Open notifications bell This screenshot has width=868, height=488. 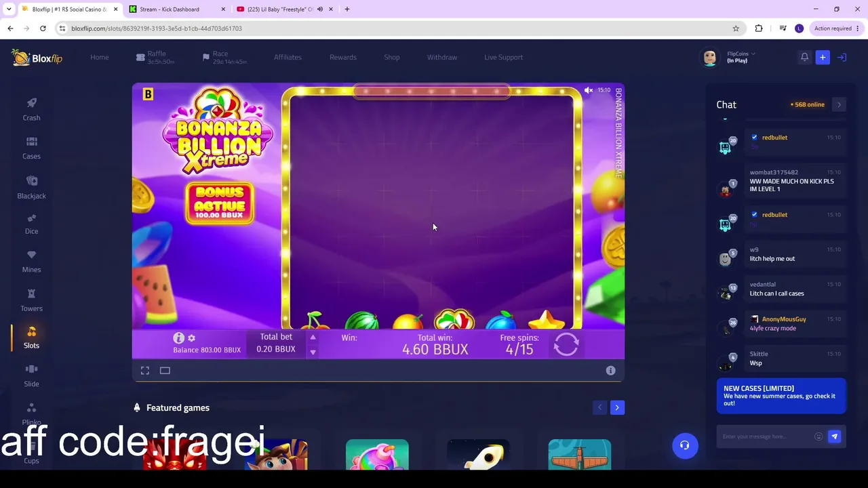click(x=804, y=58)
